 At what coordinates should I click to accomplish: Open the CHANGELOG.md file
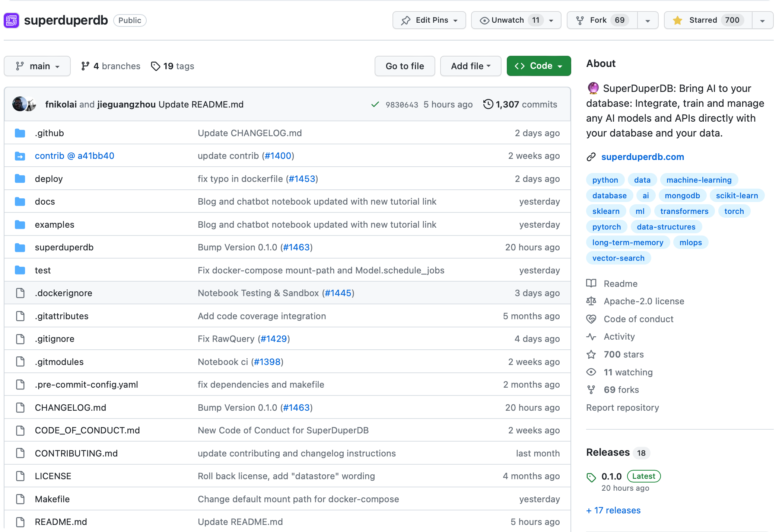[x=70, y=408]
